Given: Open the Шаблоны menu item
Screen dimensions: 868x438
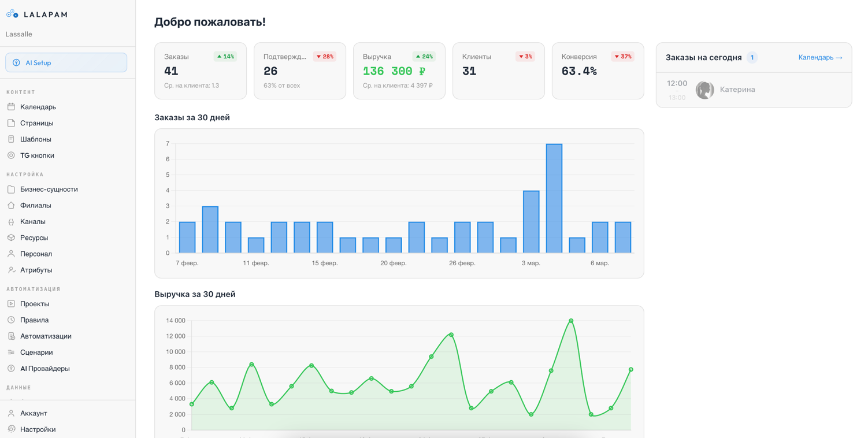Looking at the screenshot, I should coord(35,139).
